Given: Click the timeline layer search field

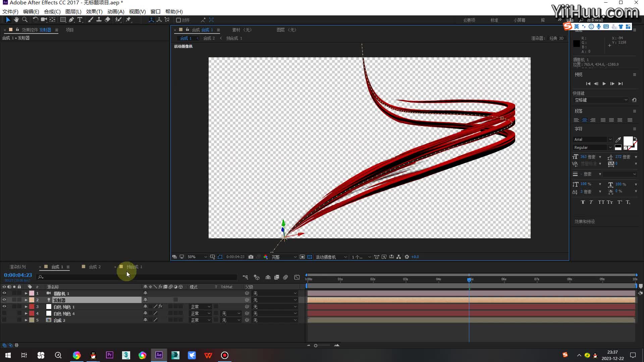Looking at the screenshot, I should click(137, 277).
